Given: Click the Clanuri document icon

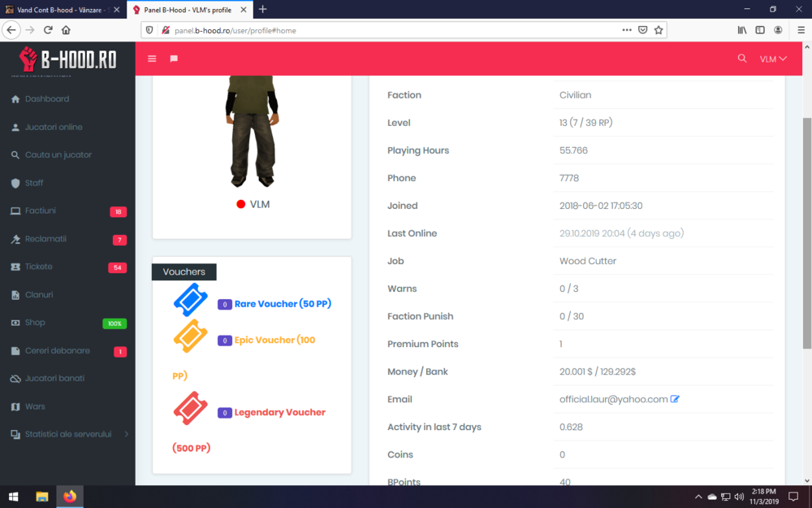Looking at the screenshot, I should pos(15,295).
